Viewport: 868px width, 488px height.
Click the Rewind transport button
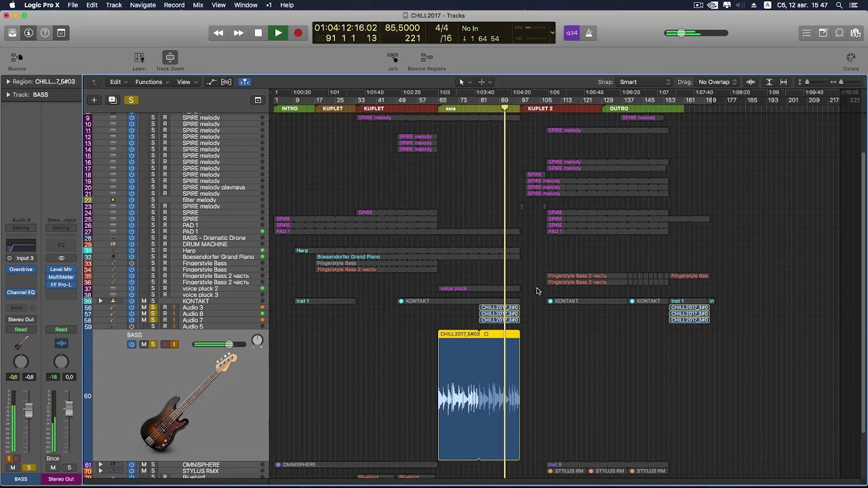coord(218,33)
